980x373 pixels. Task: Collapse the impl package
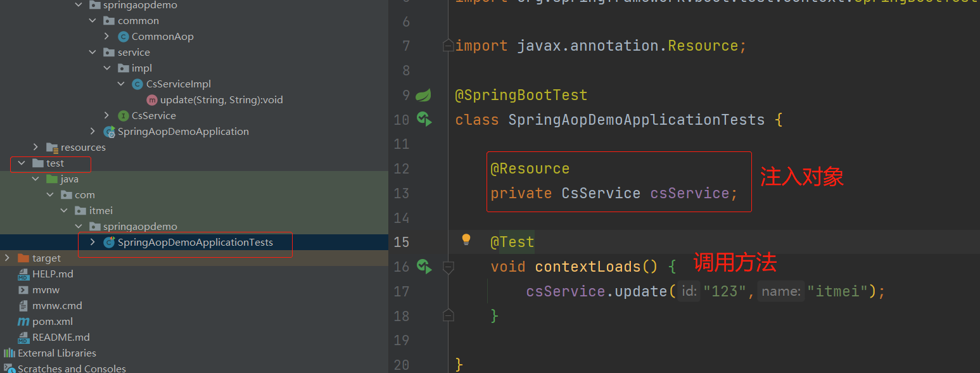tap(107, 68)
